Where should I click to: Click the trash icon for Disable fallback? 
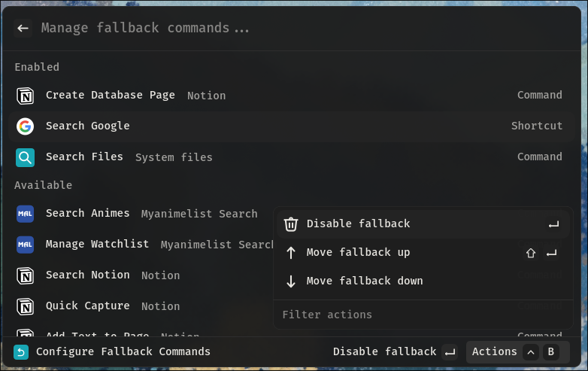(x=291, y=224)
